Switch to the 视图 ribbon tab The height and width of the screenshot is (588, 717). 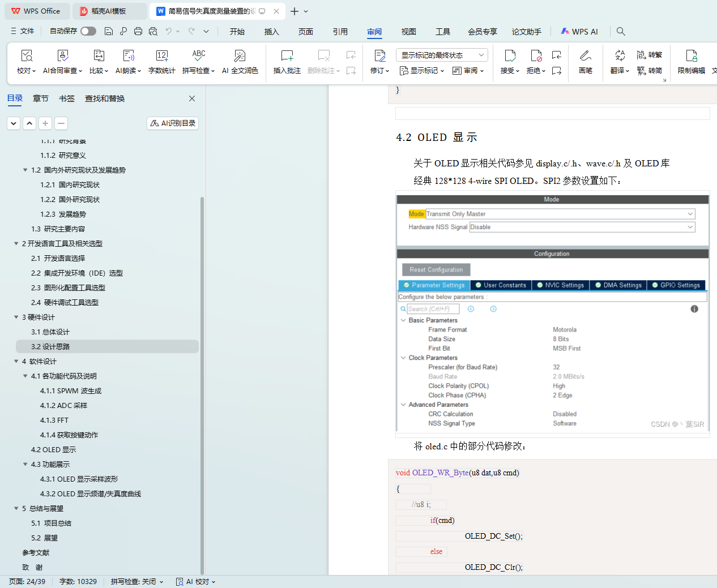pyautogui.click(x=408, y=32)
